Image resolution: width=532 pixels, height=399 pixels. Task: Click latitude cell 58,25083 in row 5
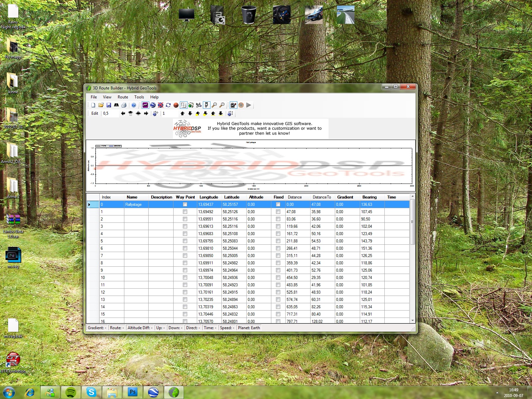(x=234, y=241)
